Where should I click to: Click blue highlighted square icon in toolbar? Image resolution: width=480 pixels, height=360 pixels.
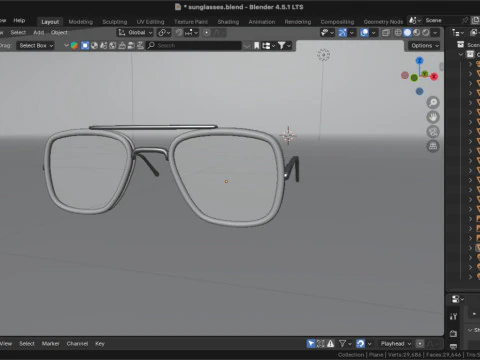coord(85,45)
